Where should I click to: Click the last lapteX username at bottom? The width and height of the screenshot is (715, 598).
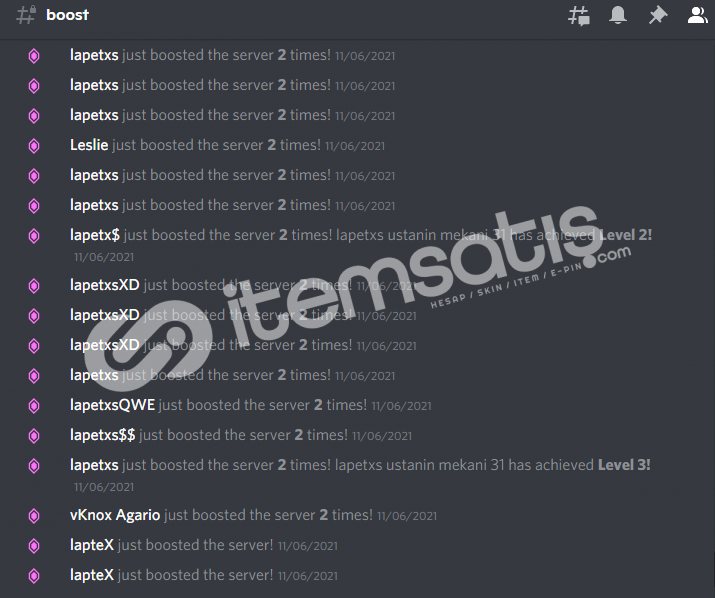(92, 575)
